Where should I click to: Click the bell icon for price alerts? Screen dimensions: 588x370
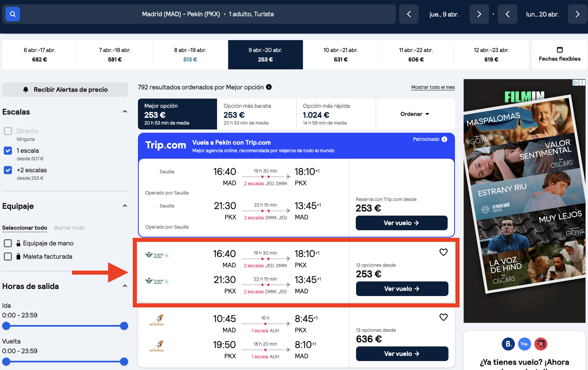[26, 89]
